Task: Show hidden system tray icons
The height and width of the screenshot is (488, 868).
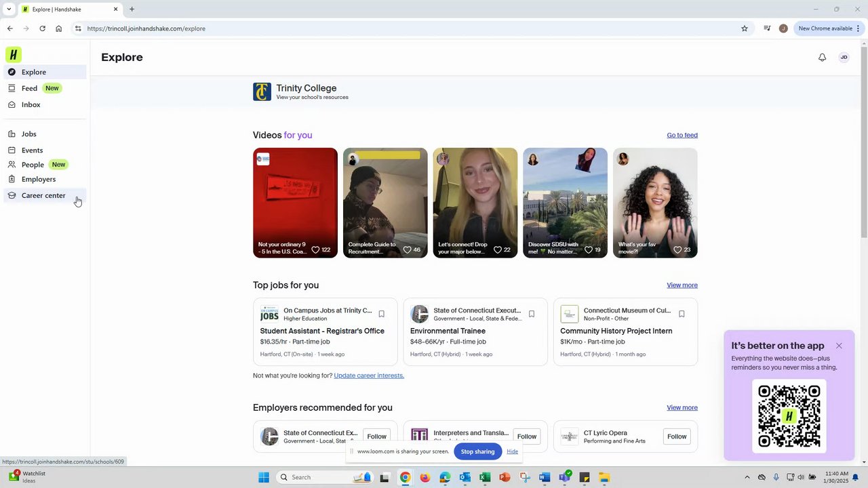Action: 747,477
